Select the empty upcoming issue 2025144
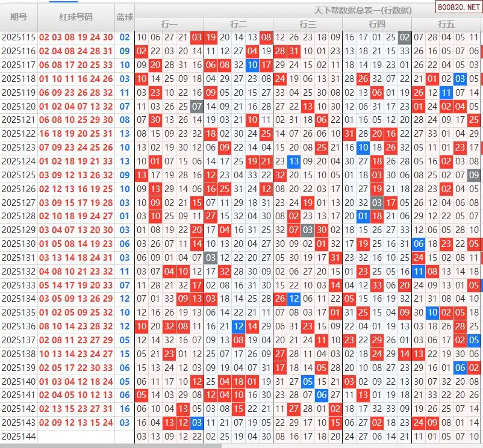483x448 pixels. click(x=19, y=437)
